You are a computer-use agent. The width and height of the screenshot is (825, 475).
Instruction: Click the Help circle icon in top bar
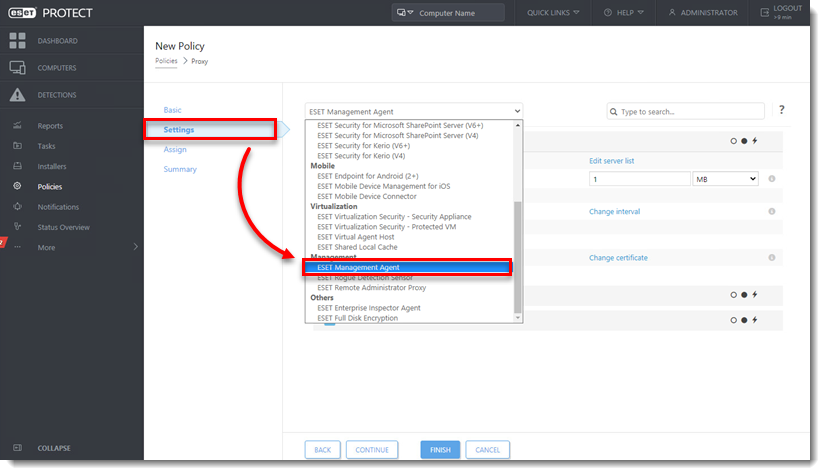coord(608,13)
